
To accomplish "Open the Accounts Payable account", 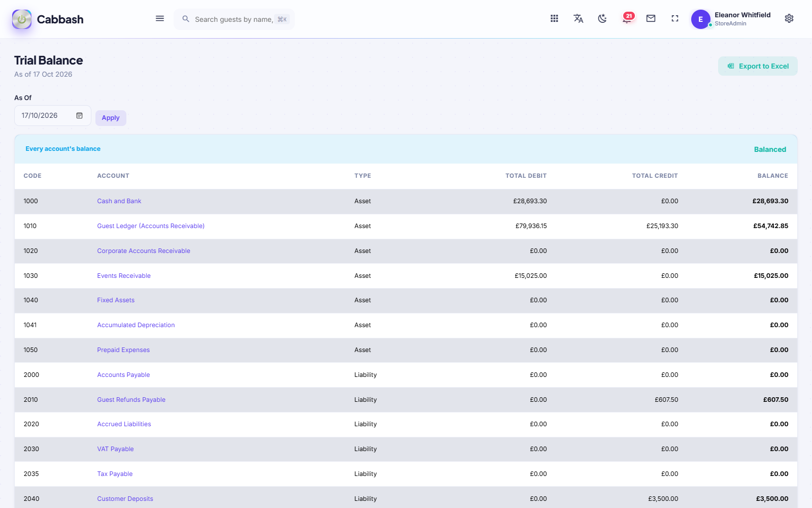I will pyautogui.click(x=123, y=375).
